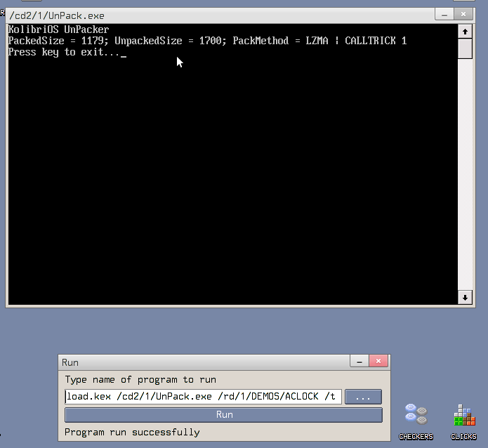The image size is (488, 448).
Task: Click the 'KolibriOS UnPacker' header line
Action: (58, 29)
